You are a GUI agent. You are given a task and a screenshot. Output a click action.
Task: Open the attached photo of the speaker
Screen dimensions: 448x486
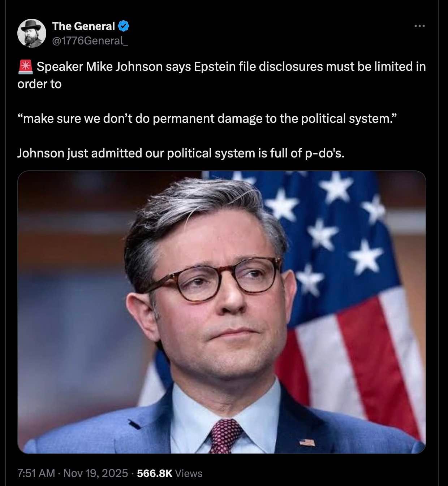(x=222, y=312)
